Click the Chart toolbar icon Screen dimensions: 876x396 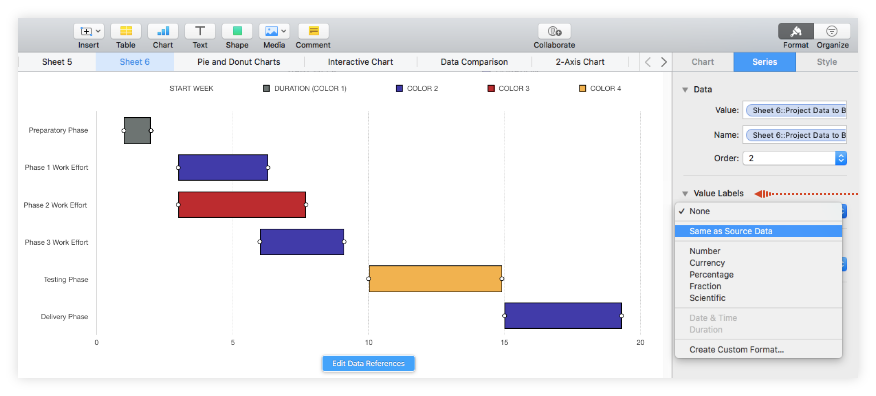pyautogui.click(x=163, y=31)
